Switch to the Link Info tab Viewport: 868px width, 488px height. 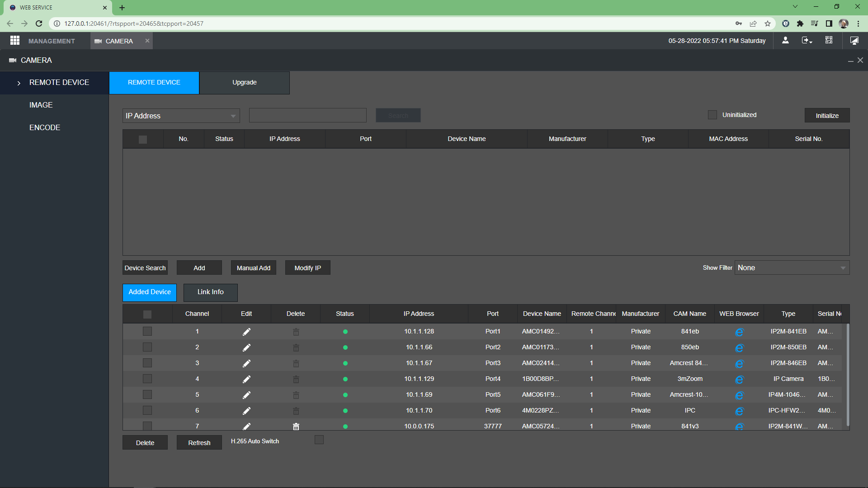click(x=211, y=292)
